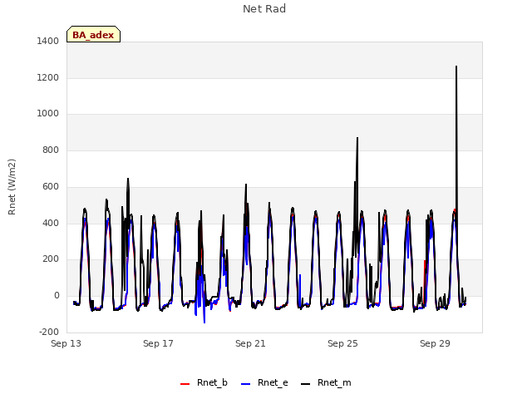Click the blue Rnet_e dip near -150
532x399 pixels.
click(204, 322)
